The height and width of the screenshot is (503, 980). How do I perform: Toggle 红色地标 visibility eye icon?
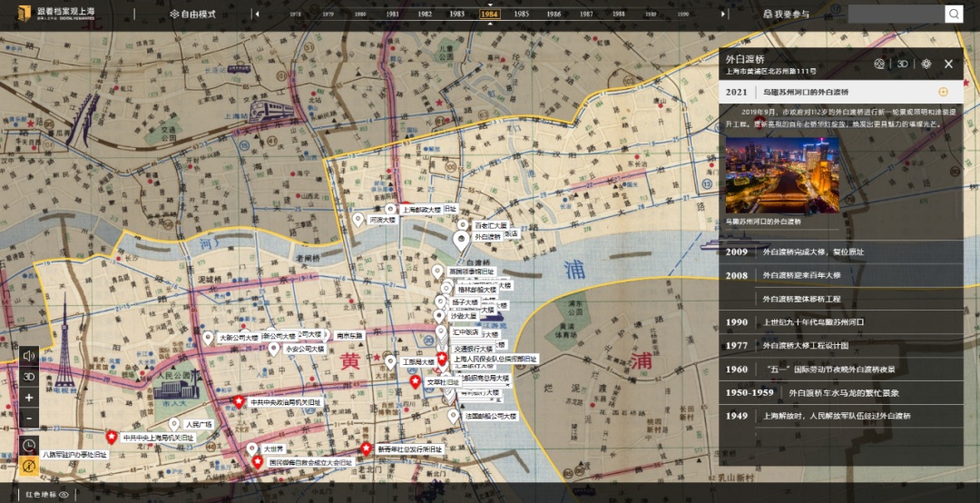64,495
